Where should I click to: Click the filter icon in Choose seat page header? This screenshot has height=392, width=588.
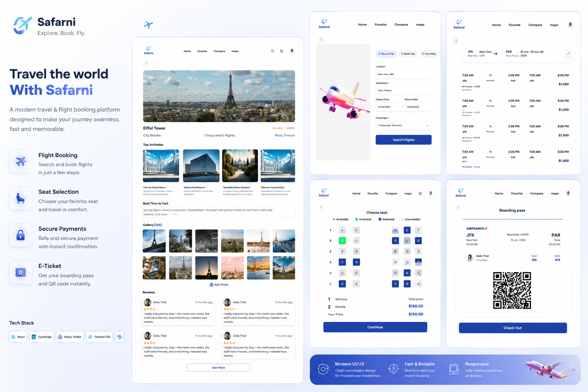pos(420,193)
